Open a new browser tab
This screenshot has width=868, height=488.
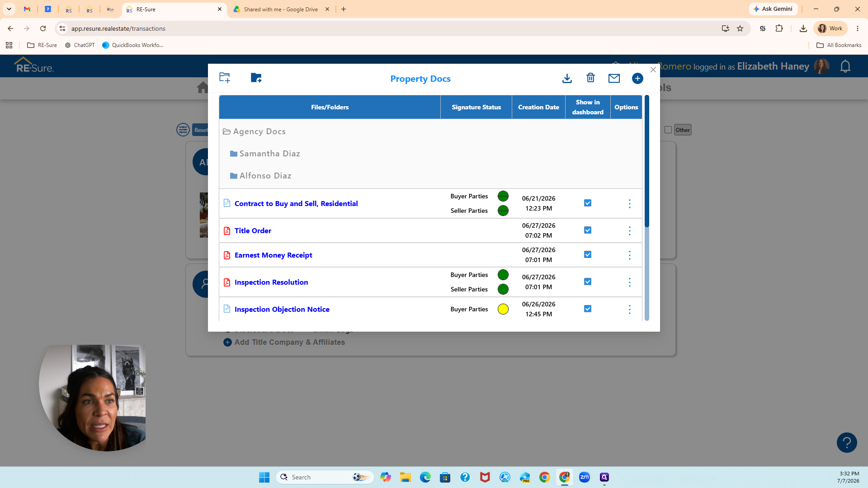[344, 9]
